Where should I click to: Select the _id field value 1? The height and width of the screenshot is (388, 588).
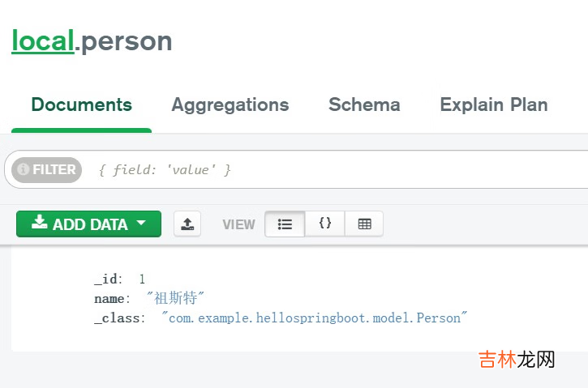point(142,279)
